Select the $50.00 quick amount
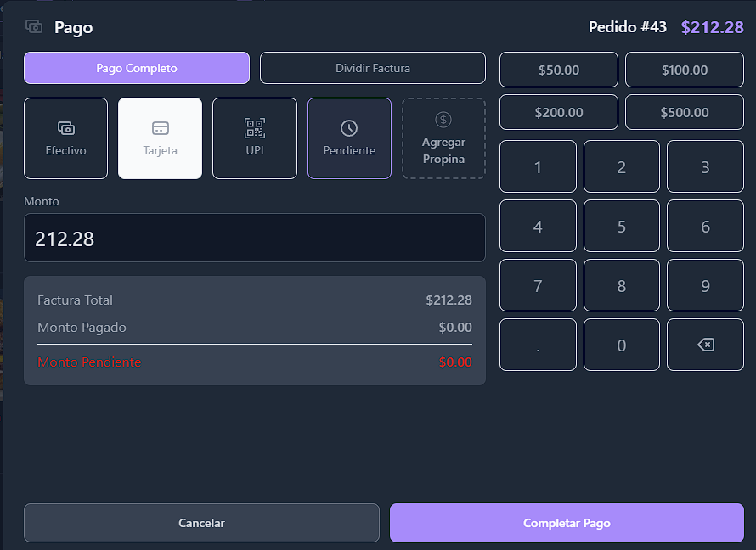Image resolution: width=756 pixels, height=550 pixels. [x=559, y=70]
